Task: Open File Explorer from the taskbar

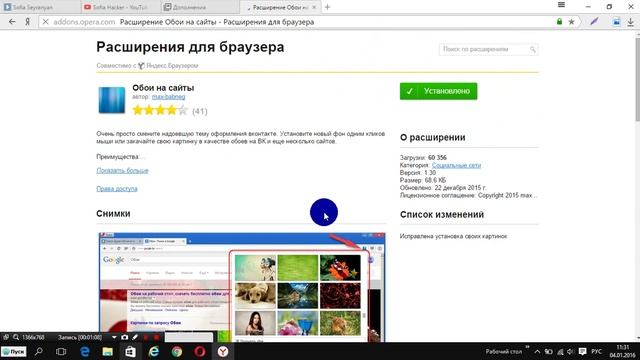Action: pos(108,351)
